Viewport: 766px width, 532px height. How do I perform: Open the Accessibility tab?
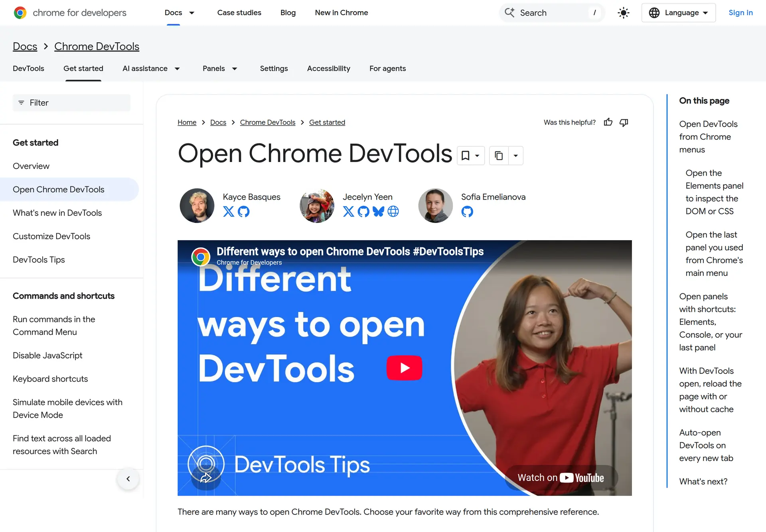328,69
